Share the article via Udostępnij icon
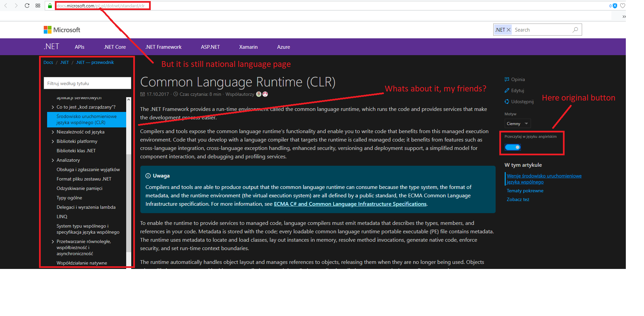This screenshot has height=316, width=644. click(x=507, y=102)
